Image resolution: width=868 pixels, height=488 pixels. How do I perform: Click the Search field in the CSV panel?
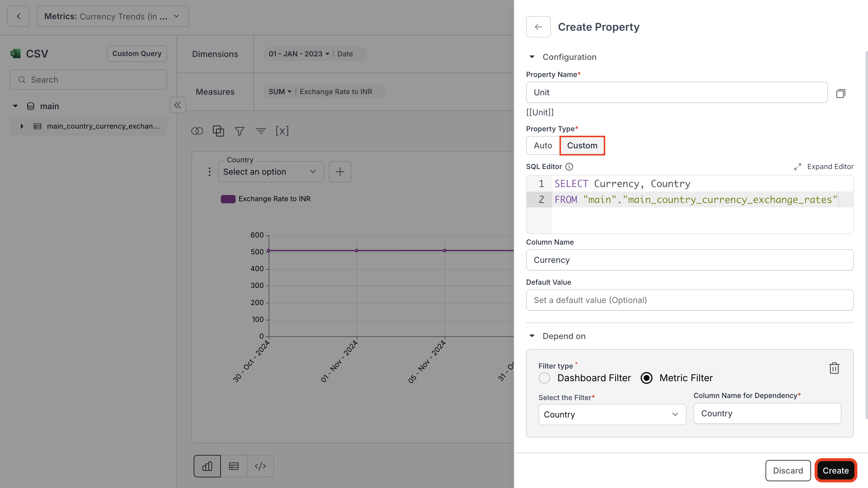coord(88,79)
